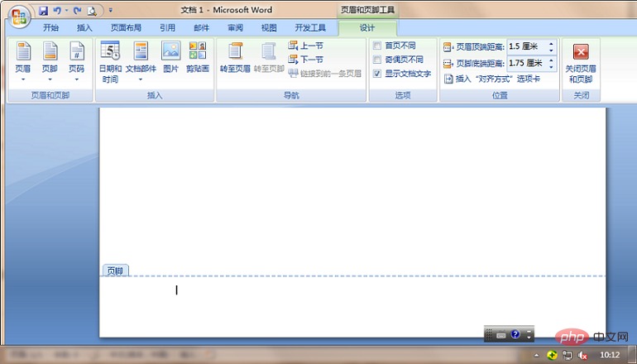The image size is (637, 364).
Task: Close header and footer with 关闭页眉和页脚
Action: [x=580, y=60]
